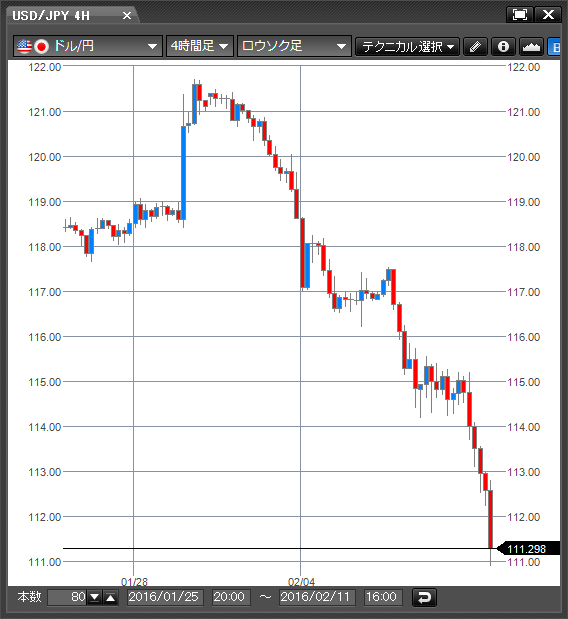Click the start date field 2016/01/25
Screen dimensions: 568x619
(x=165, y=597)
